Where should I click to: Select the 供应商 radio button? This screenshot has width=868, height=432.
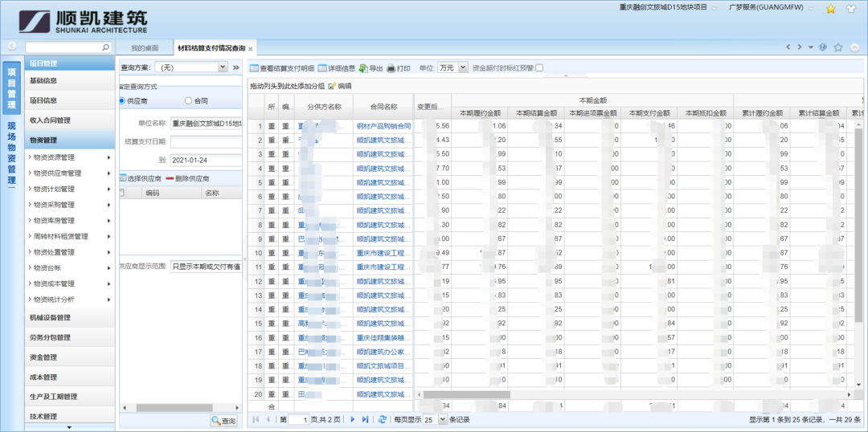click(x=122, y=100)
